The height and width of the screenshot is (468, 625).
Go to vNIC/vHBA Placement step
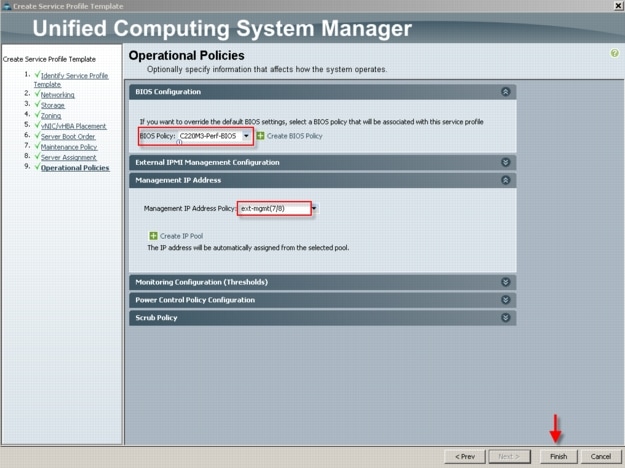[73, 126]
